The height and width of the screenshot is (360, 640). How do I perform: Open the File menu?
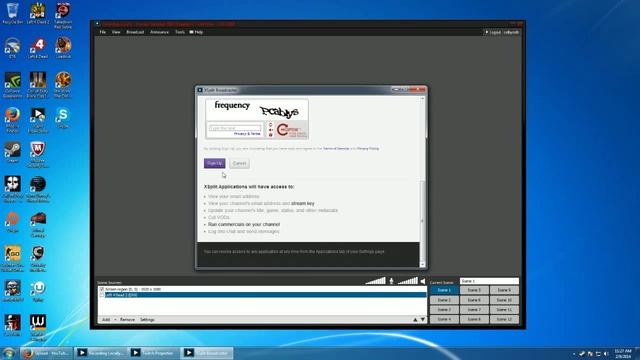coord(103,32)
